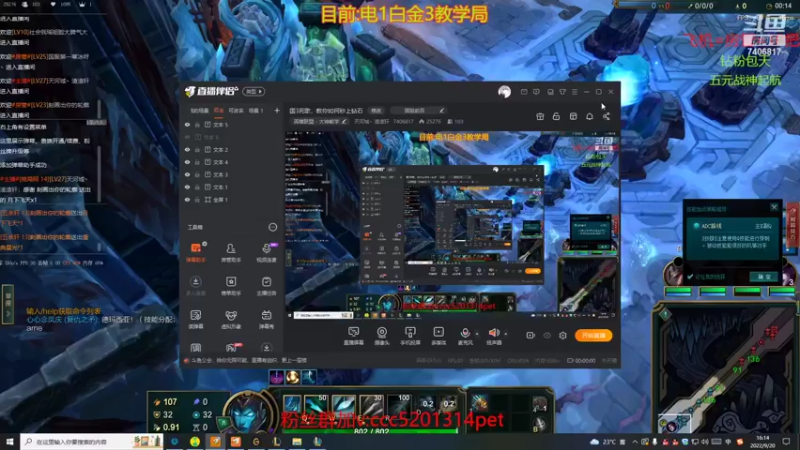Open the toolbox more-options circle button
The width and height of the screenshot is (800, 450).
click(x=272, y=227)
